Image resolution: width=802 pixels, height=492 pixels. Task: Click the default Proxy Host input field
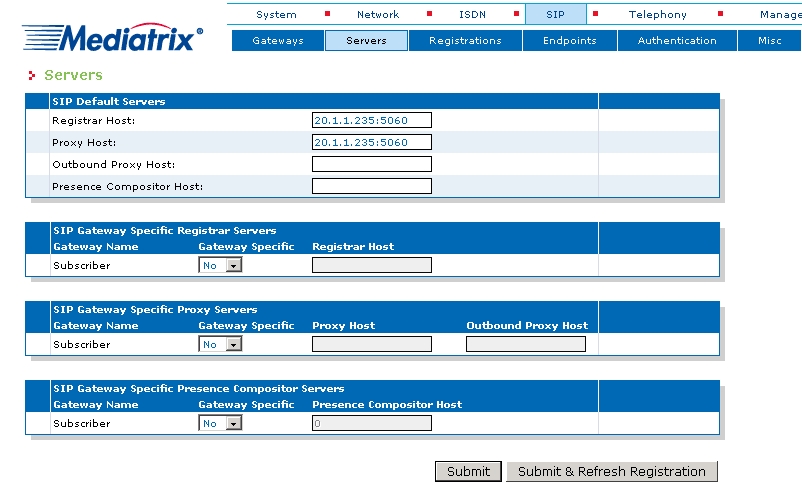pos(372,142)
